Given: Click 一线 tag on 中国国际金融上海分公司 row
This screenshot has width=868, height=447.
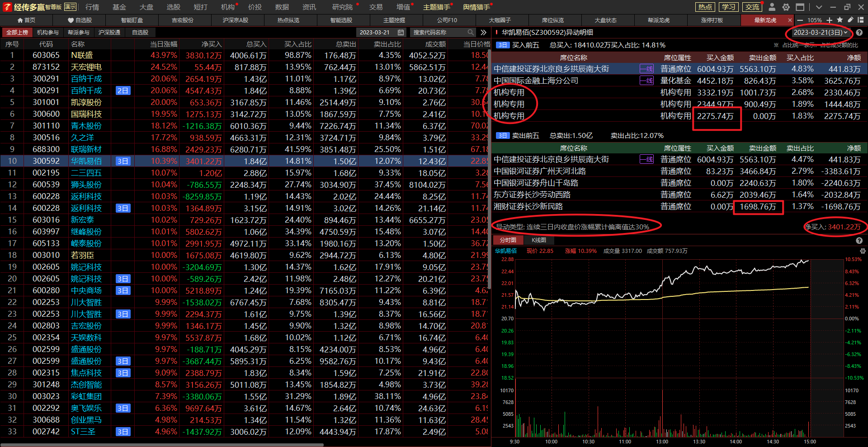Looking at the screenshot, I should (x=646, y=81).
